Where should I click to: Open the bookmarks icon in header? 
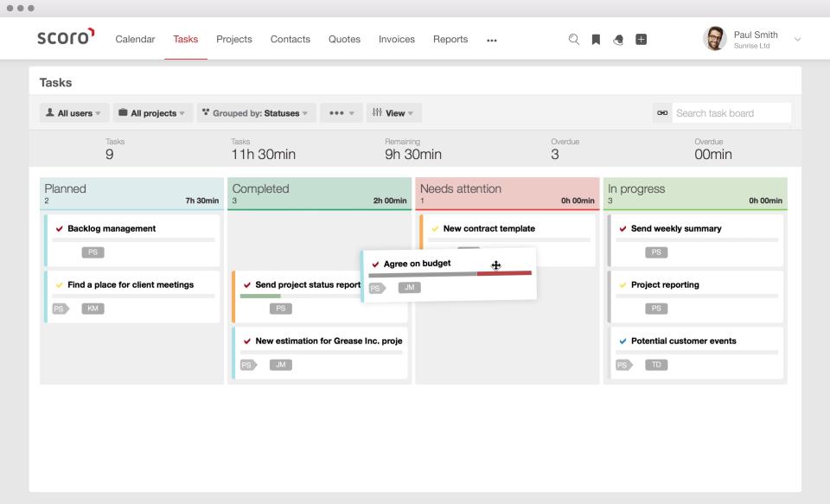[x=596, y=40]
